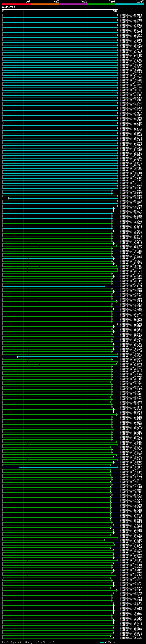The height and width of the screenshot is (644, 146).
Task: Open hit UniRef100_C1MNR3
Action: tap(131, 20)
